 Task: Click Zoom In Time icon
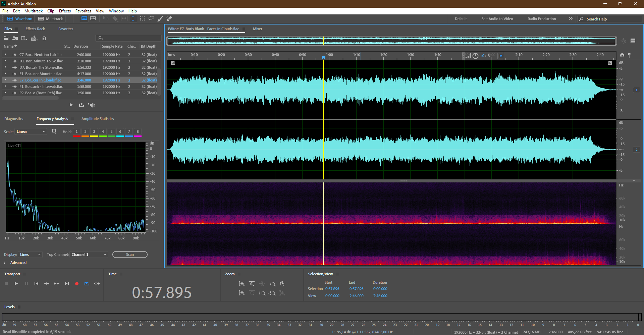pyautogui.click(x=252, y=284)
